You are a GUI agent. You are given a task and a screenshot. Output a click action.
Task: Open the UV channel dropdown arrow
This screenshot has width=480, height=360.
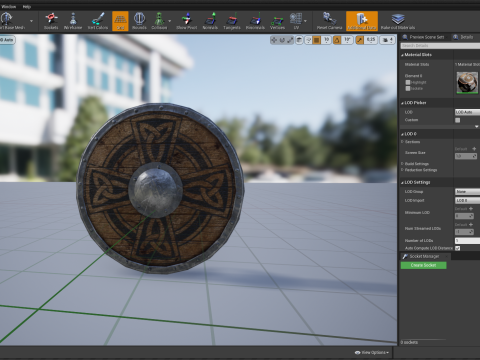coord(305,21)
